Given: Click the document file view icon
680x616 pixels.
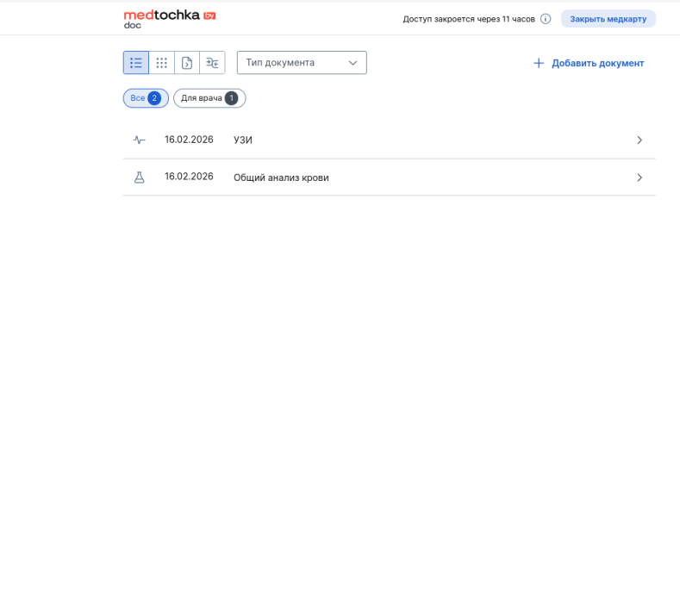Looking at the screenshot, I should (x=187, y=63).
